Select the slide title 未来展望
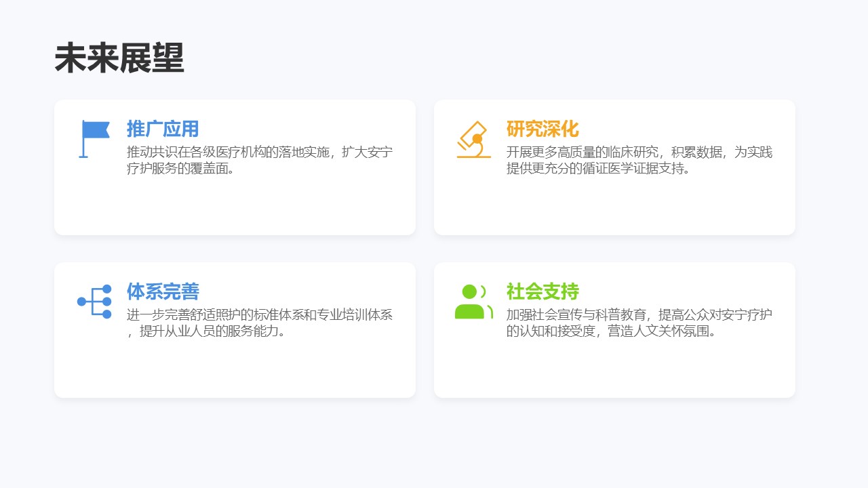Image resolution: width=868 pixels, height=488 pixels. pos(119,58)
